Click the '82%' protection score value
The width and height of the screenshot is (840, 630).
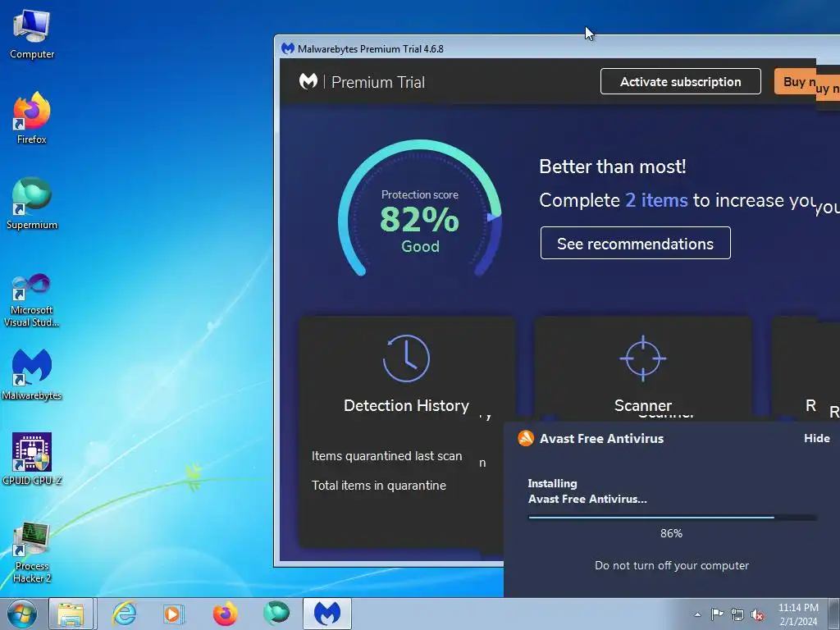(419, 220)
